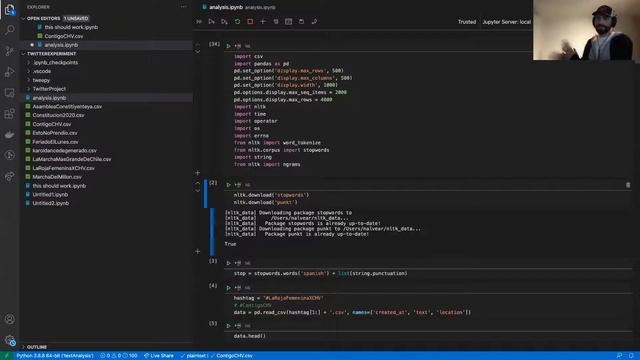The height and width of the screenshot is (360, 640).
Task: Open the Docker view in activity bar
Action: [x=9, y=134]
